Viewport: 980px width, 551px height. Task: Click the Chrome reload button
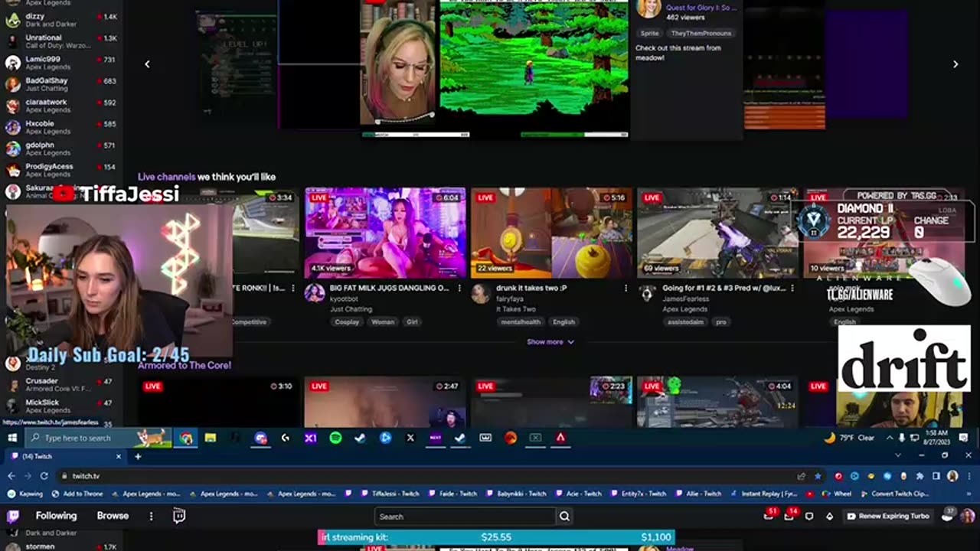pos(44,476)
